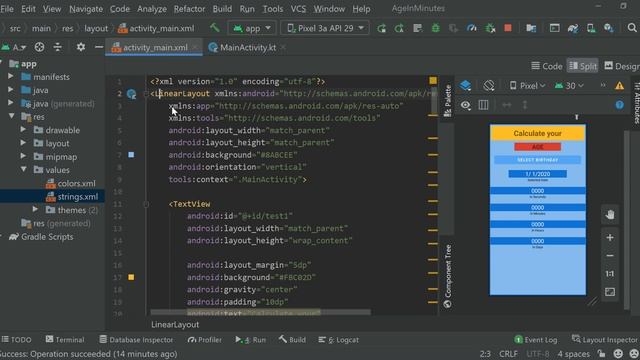
Task: Open the Build menu
Action: click(222, 9)
